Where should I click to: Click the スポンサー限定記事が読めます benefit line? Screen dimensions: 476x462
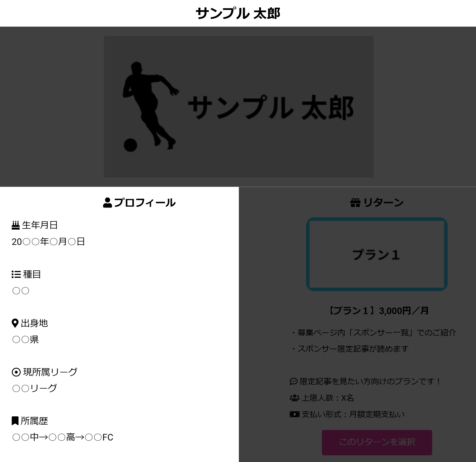(x=350, y=349)
